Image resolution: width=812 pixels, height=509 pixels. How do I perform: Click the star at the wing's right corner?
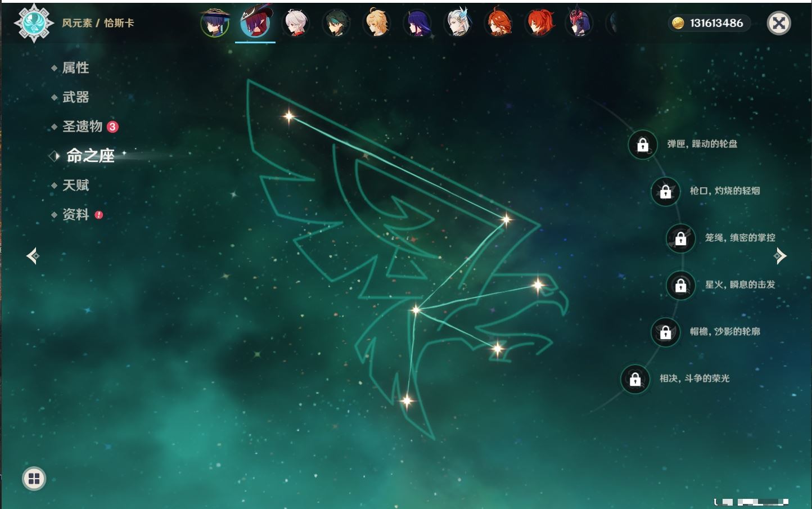click(506, 219)
